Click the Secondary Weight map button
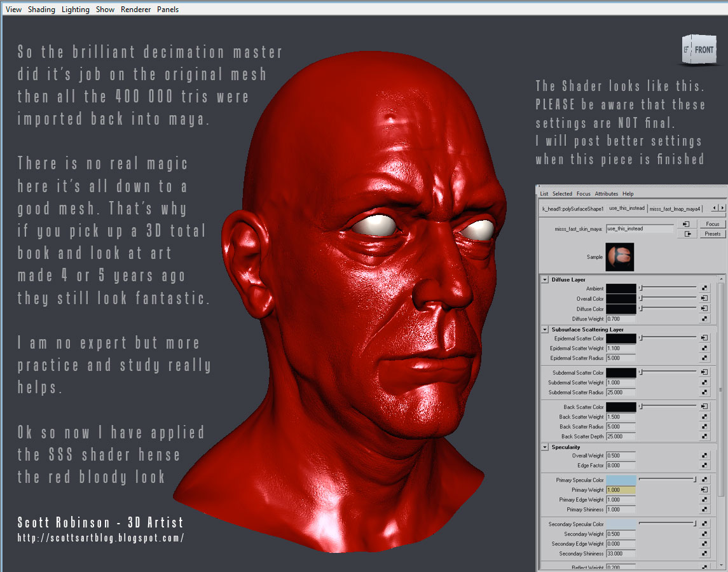This screenshot has height=572, width=728. 704,534
